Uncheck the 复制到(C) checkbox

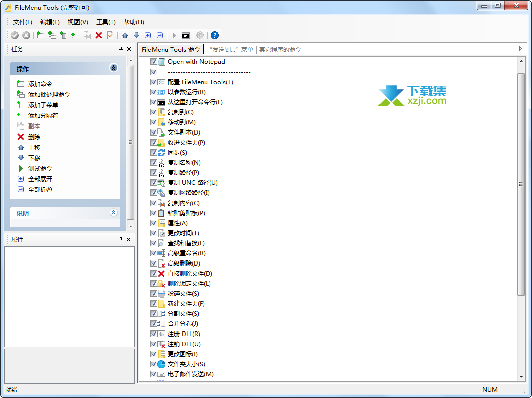(154, 112)
